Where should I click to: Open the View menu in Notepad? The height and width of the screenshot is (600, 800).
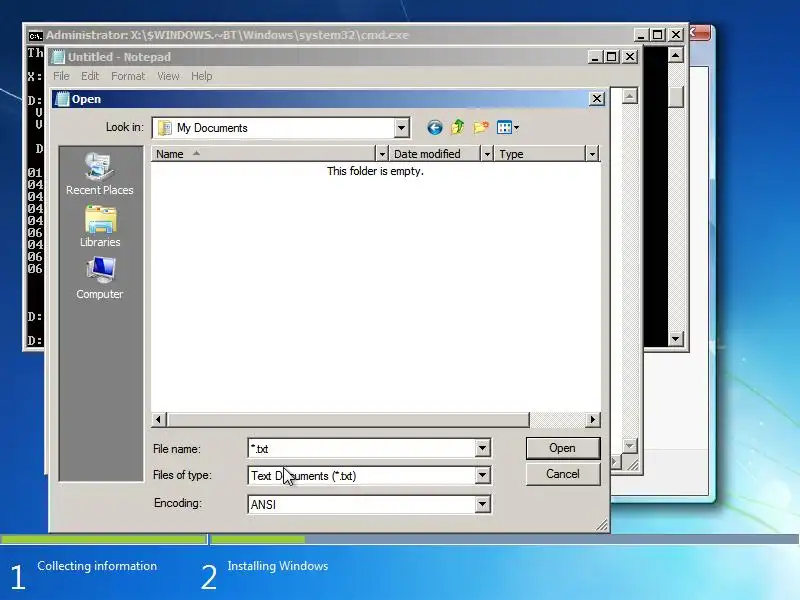(168, 76)
